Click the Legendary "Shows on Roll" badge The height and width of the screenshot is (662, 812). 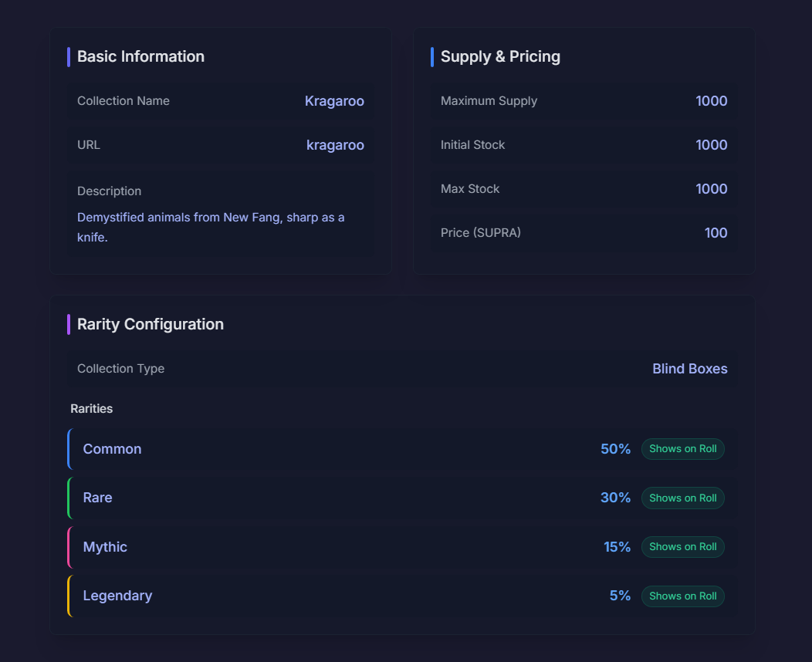pyautogui.click(x=682, y=596)
